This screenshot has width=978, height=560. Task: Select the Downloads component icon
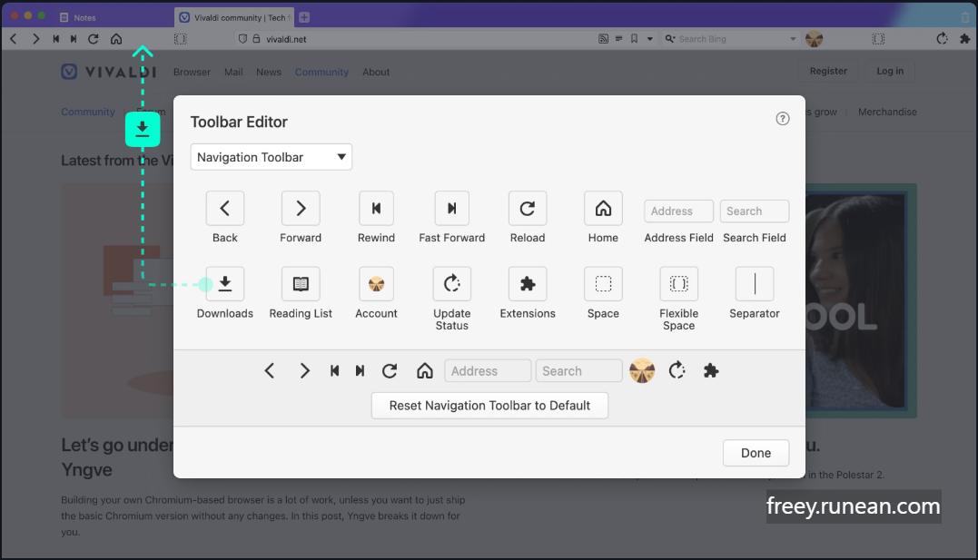[225, 284]
